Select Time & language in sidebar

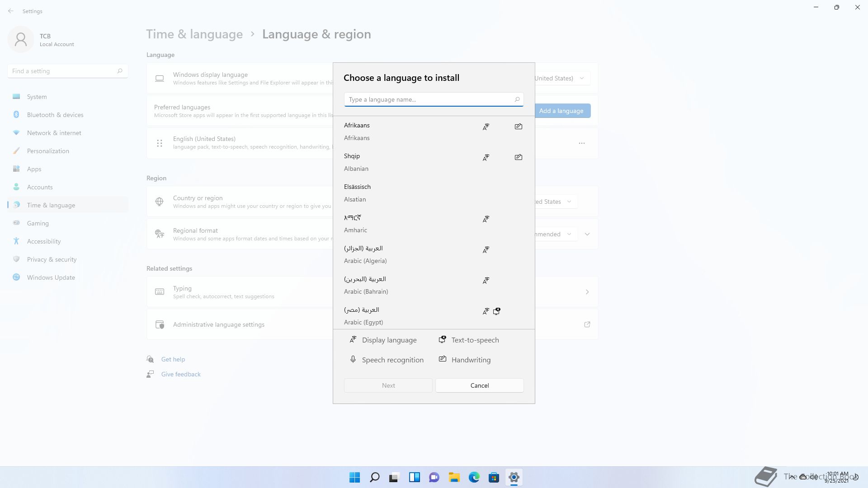(68, 205)
